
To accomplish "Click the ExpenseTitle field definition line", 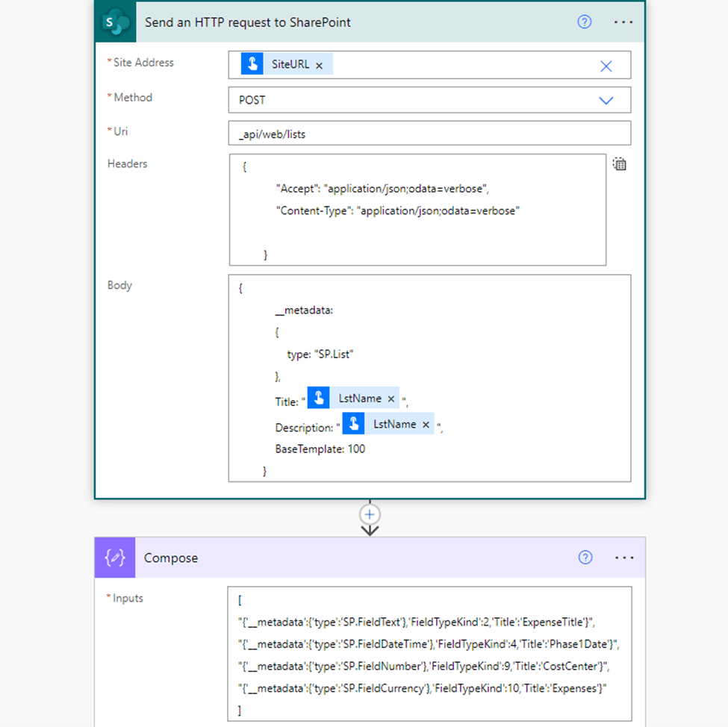I will pos(417,622).
